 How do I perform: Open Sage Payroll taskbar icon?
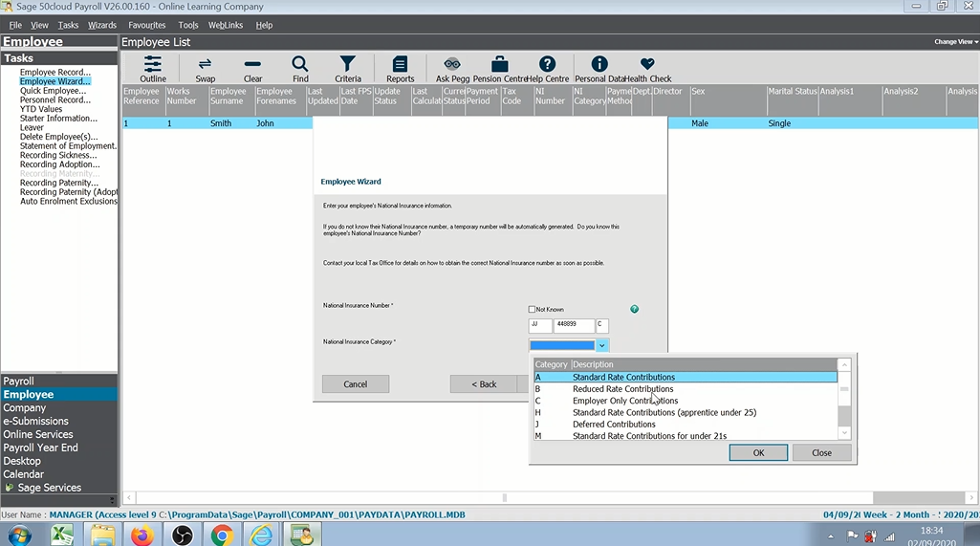[x=302, y=535]
